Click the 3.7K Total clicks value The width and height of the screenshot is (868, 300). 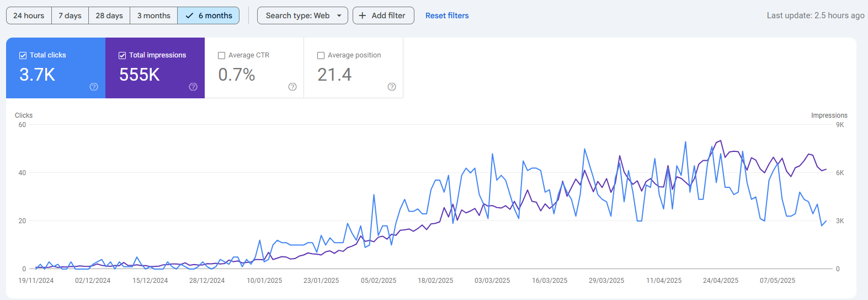[38, 75]
